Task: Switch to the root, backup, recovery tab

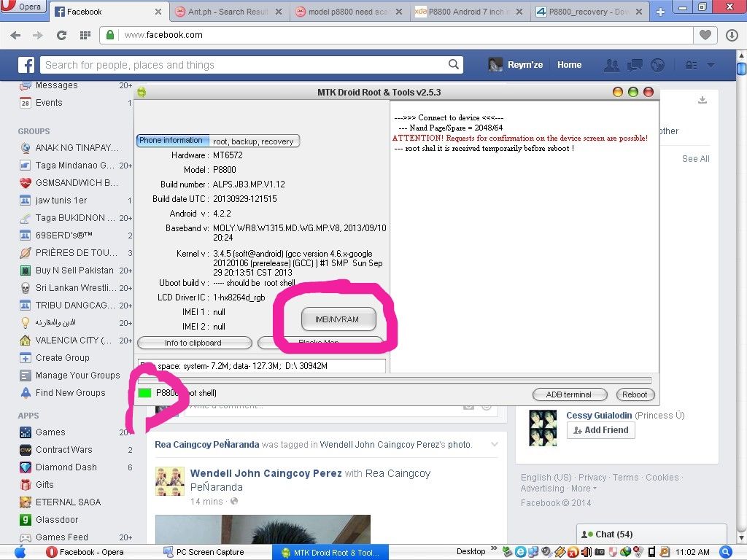Action: point(253,141)
